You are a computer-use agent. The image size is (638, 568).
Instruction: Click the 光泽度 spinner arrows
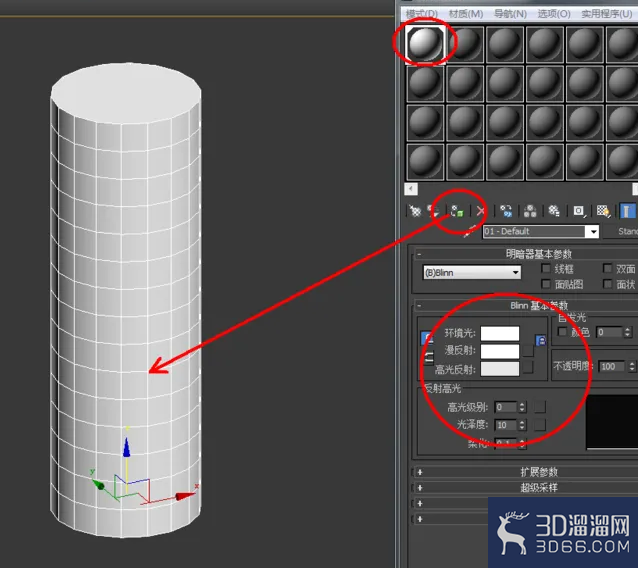pos(522,425)
